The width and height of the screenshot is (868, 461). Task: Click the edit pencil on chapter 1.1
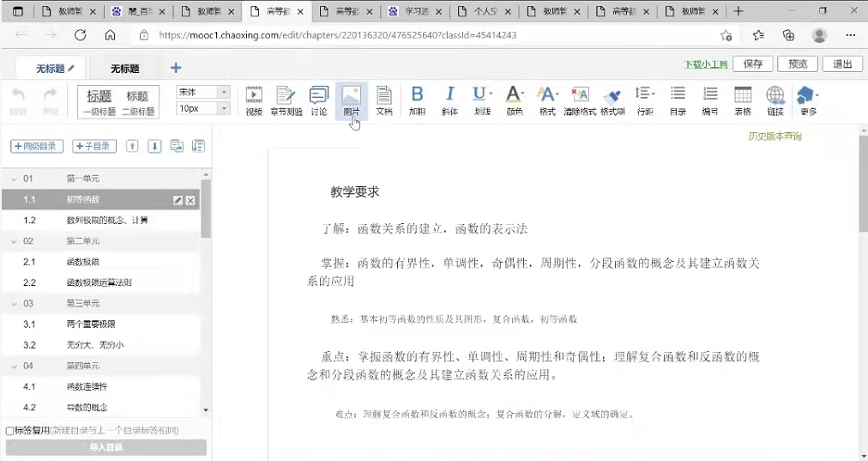[x=178, y=200]
